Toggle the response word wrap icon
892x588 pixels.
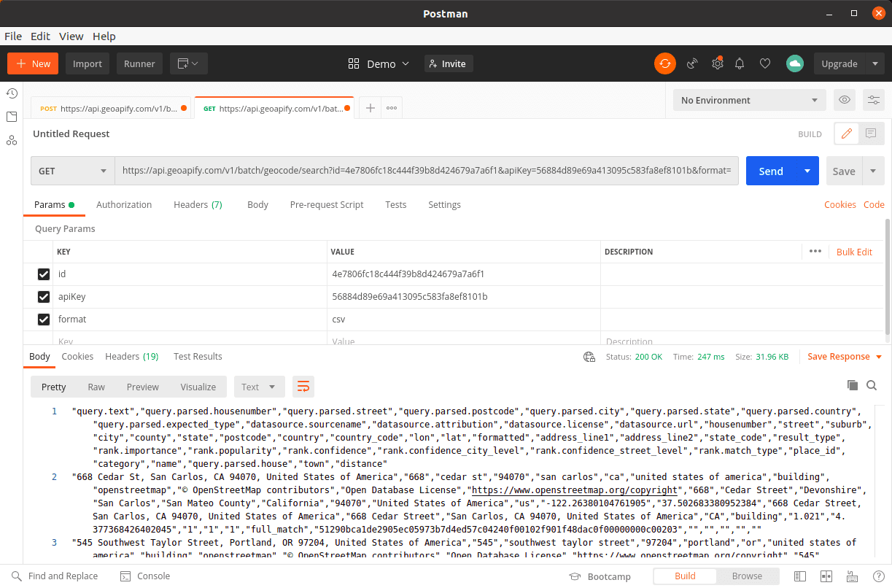303,387
